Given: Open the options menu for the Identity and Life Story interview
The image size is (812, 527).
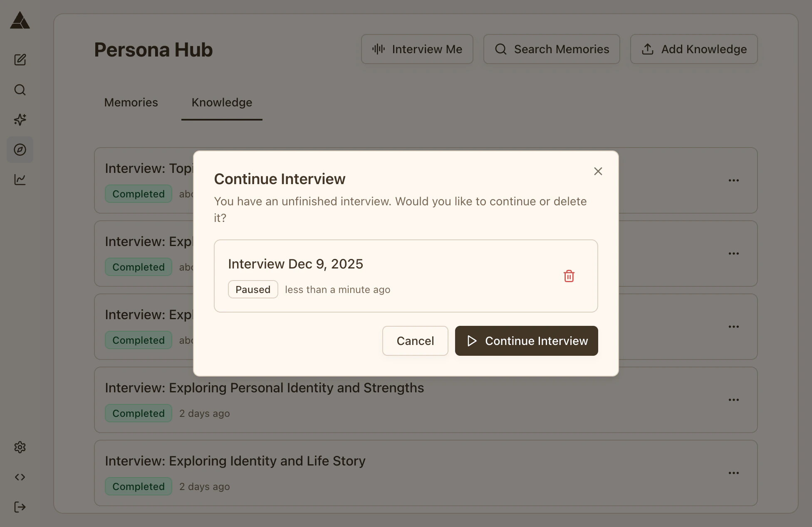Looking at the screenshot, I should (x=733, y=473).
